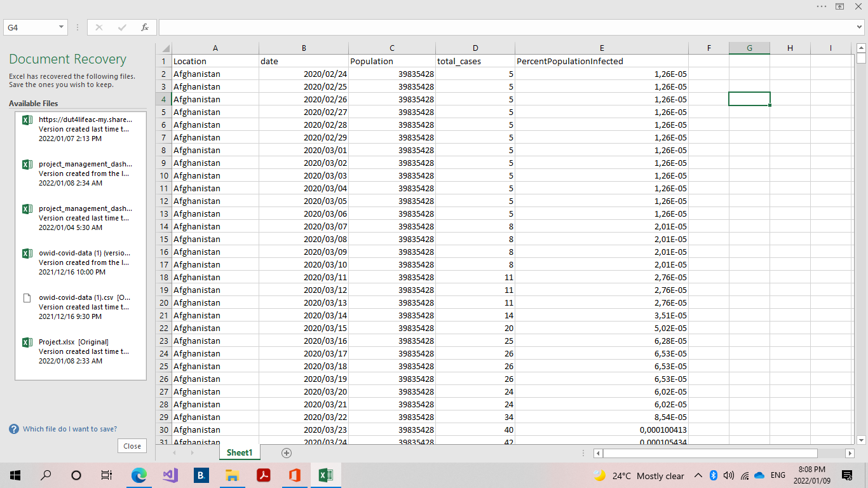Click vertical scrollbar down arrow
This screenshot has height=488, width=868.
click(862, 440)
